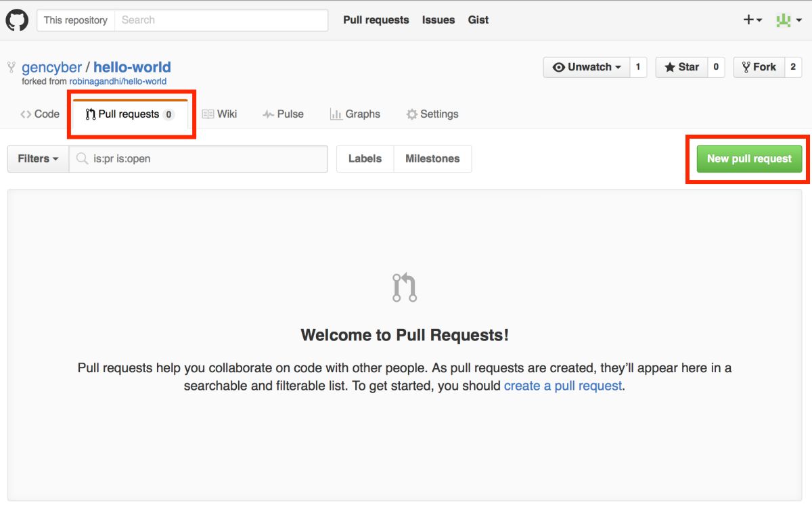Open robinagandhi/hello-world source repository link
Image resolution: width=812 pixels, height=515 pixels.
point(118,81)
